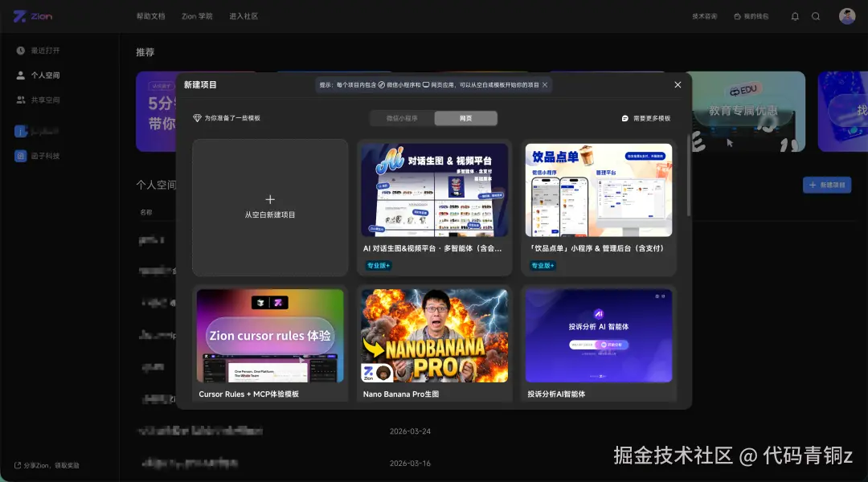Click the 2026-03-24 date in the project list
Screen dimensions: 868x482
click(410, 431)
